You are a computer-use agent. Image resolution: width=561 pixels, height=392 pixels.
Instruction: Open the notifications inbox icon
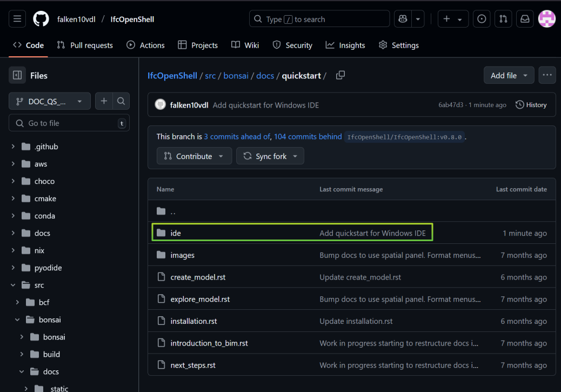[x=525, y=19]
